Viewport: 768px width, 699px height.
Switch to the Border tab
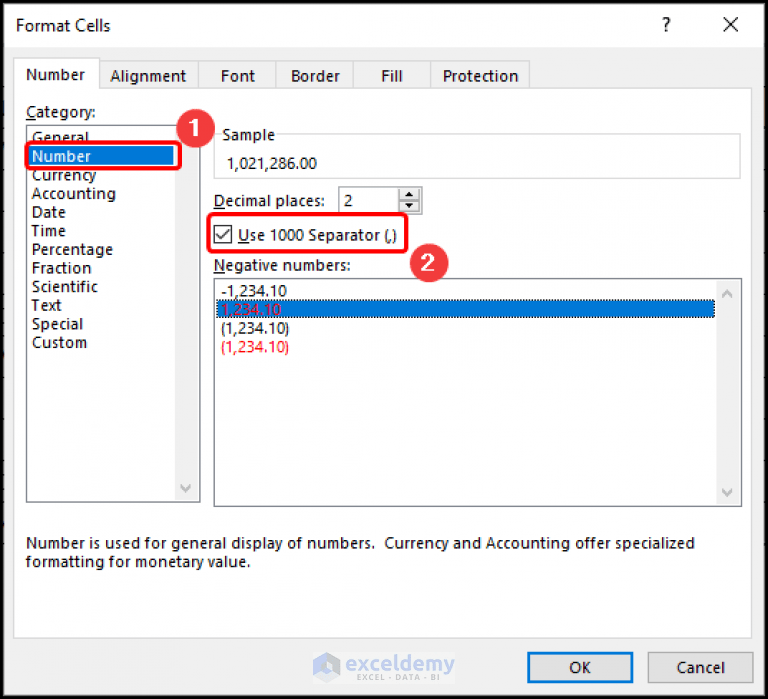click(x=315, y=76)
